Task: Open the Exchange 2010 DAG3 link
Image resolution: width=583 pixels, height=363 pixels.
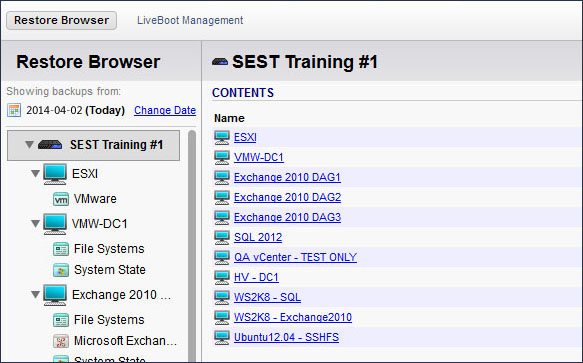Action: 287,217
